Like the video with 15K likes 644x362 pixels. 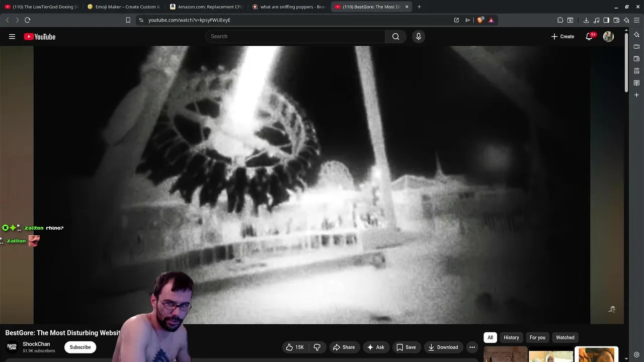[x=295, y=347]
